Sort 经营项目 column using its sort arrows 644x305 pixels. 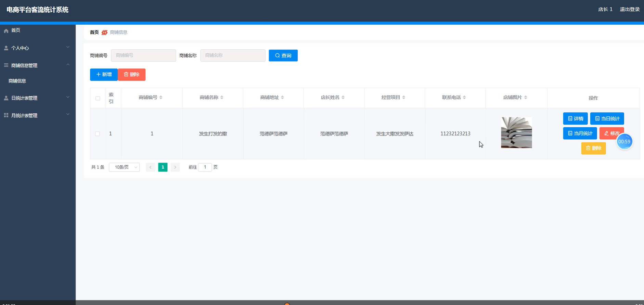click(403, 98)
